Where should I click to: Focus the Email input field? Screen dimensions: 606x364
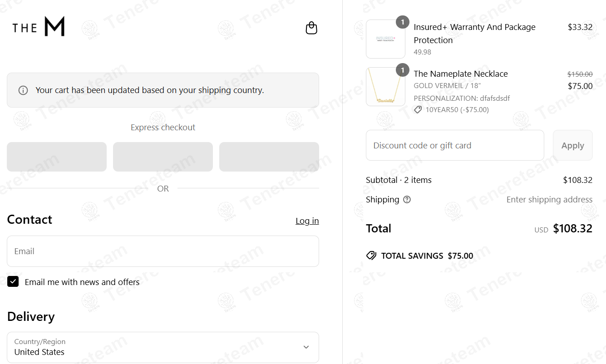163,251
